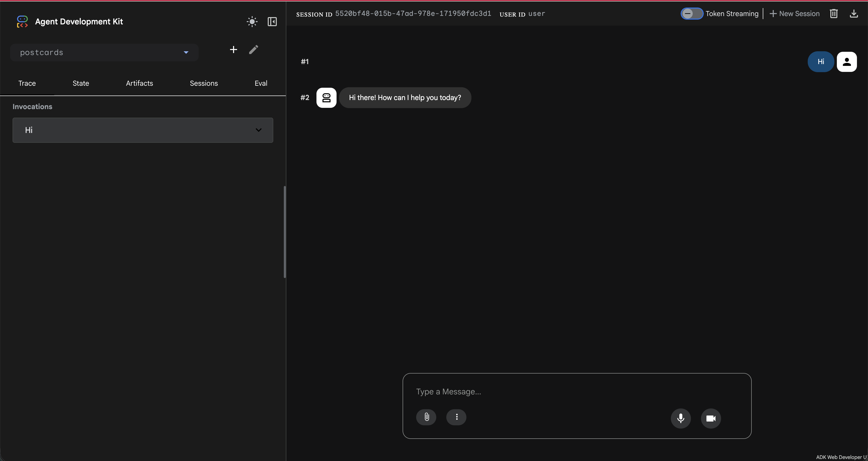This screenshot has height=461, width=868.
Task: Open the Eval tab
Action: point(260,83)
